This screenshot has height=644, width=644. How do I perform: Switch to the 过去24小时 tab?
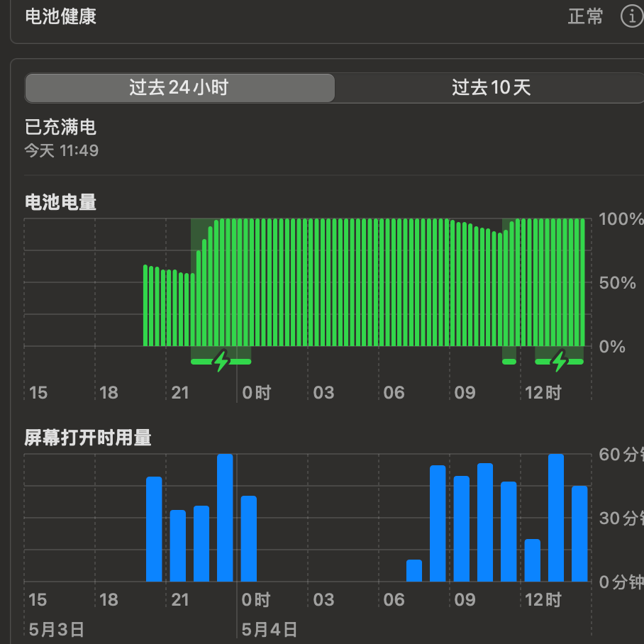tap(180, 88)
